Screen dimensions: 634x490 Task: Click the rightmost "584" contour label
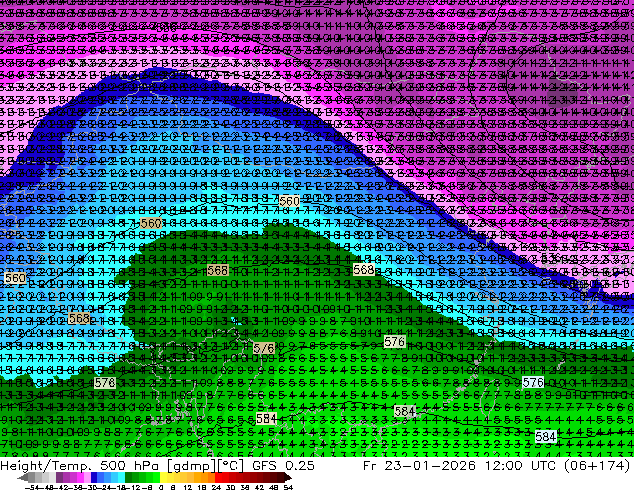(x=546, y=436)
